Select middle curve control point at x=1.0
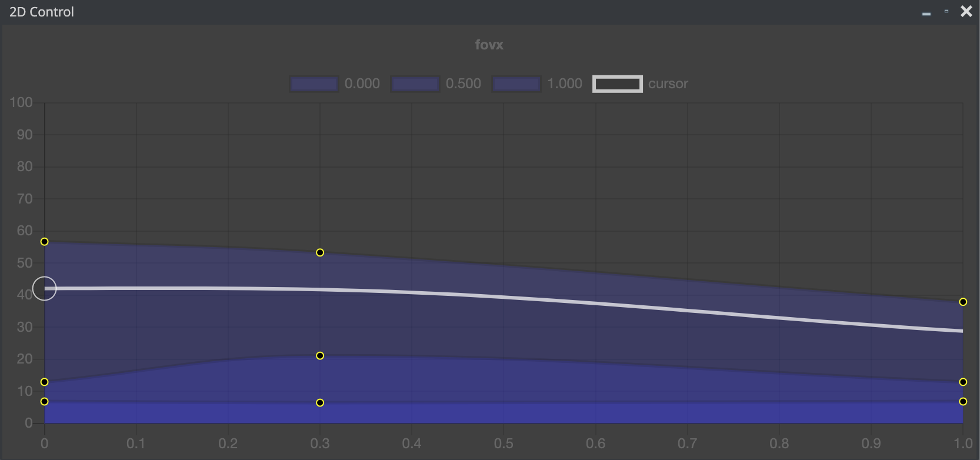The image size is (980, 460). [x=963, y=382]
